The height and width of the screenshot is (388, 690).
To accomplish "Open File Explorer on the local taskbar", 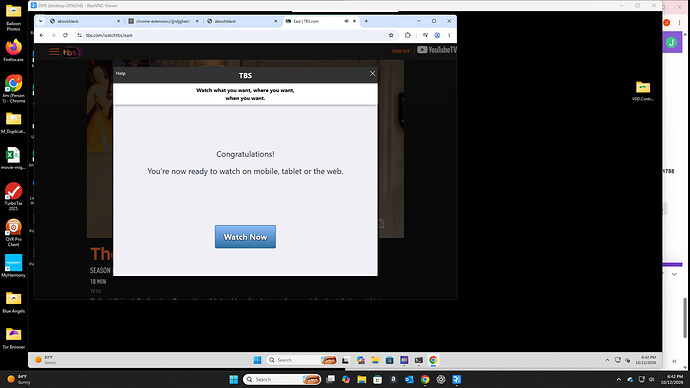I will click(362, 379).
